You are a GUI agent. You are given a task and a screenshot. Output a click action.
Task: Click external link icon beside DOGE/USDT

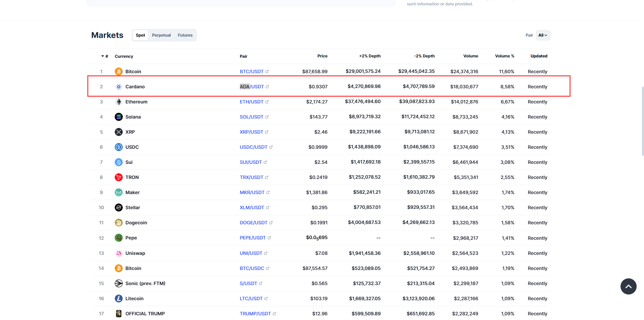[x=271, y=223]
